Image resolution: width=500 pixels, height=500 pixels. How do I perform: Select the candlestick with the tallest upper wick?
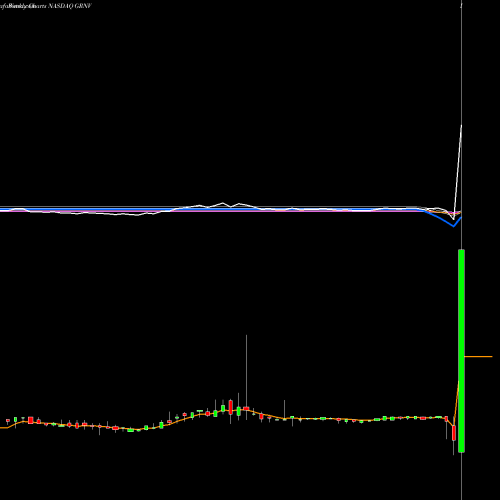click(246, 408)
